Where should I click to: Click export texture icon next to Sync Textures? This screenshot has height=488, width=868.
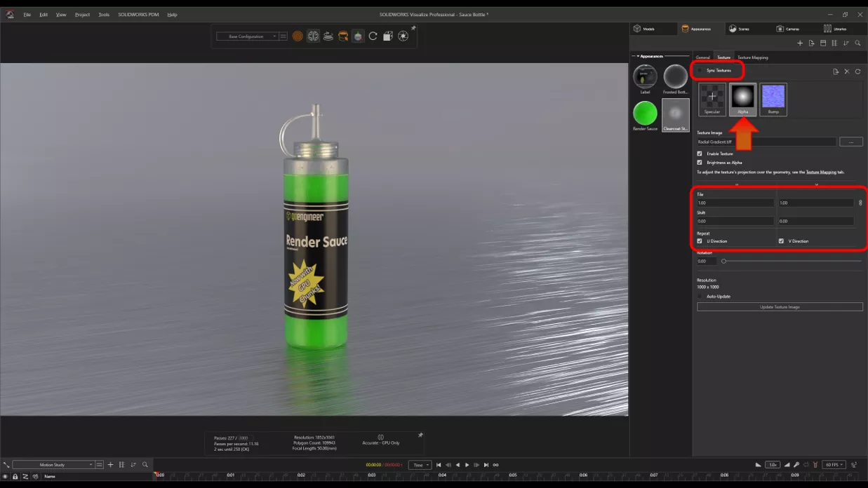coord(836,72)
